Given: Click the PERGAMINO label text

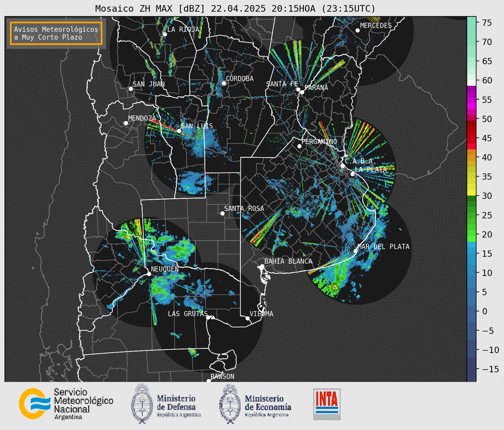Looking at the screenshot, I should pyautogui.click(x=319, y=141).
